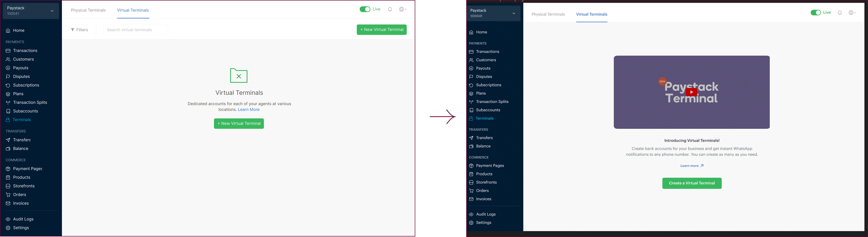This screenshot has height=237, width=868.
Task: Click Settings gear icon in right screenshot
Action: pyautogui.click(x=471, y=223)
